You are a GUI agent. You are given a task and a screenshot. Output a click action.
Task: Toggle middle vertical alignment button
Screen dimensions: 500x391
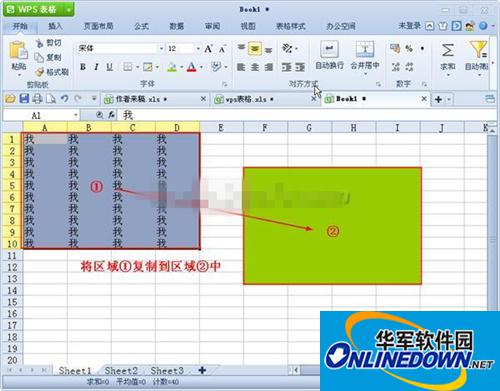click(x=255, y=49)
